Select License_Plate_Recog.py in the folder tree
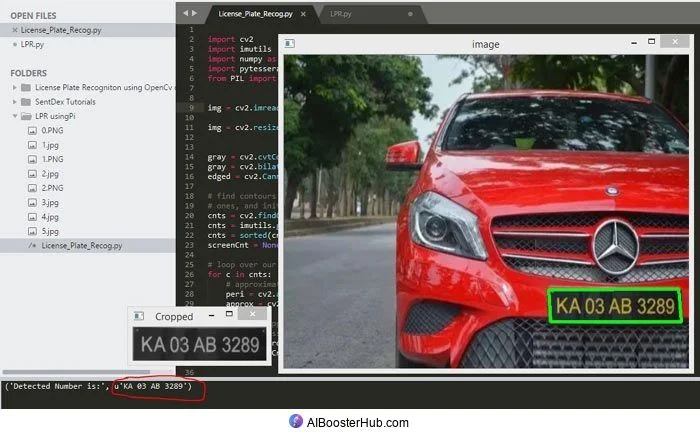 coord(81,245)
